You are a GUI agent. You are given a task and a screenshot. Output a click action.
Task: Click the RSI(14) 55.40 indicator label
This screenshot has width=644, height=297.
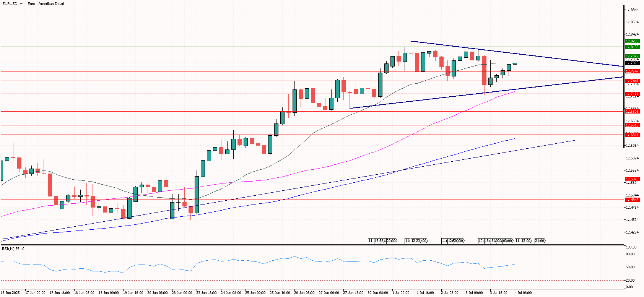click(x=13, y=249)
